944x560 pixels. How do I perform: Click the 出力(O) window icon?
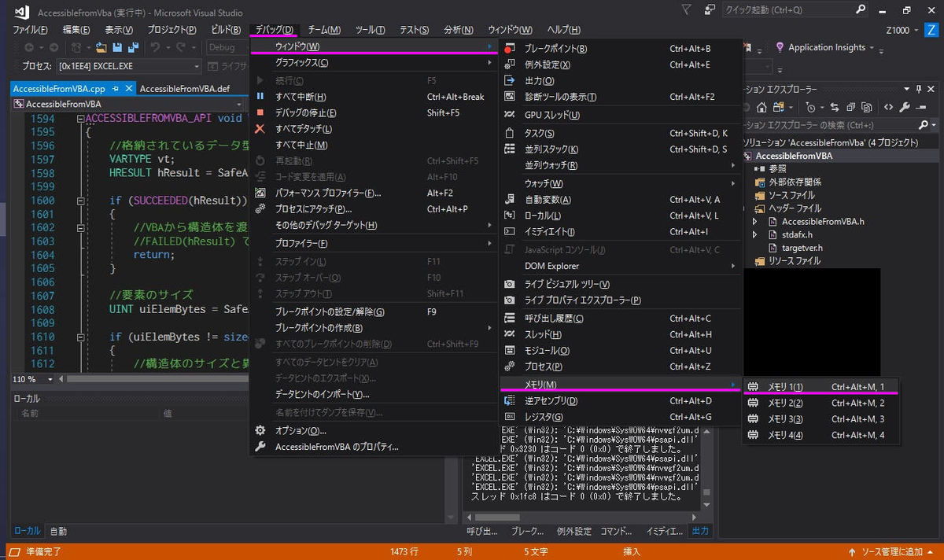point(509,80)
